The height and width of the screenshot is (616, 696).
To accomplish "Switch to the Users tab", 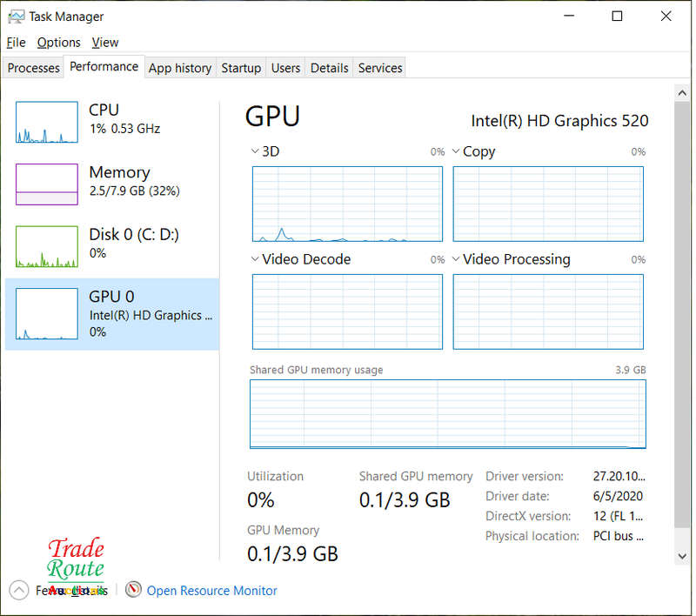I will pyautogui.click(x=286, y=68).
